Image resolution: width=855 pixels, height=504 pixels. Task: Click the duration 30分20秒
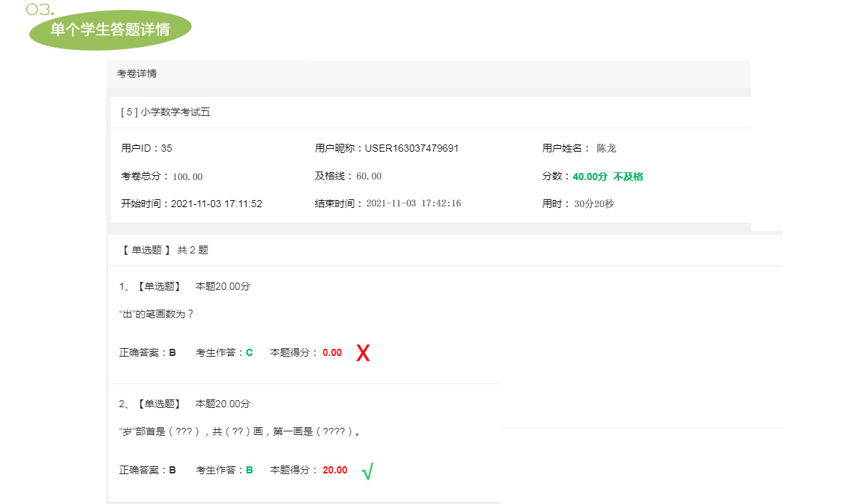[x=594, y=204]
